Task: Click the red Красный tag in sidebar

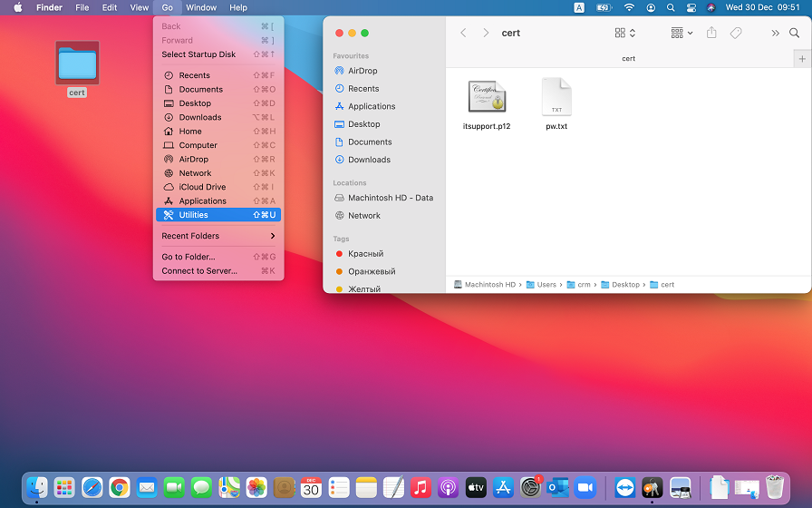Action: click(365, 254)
